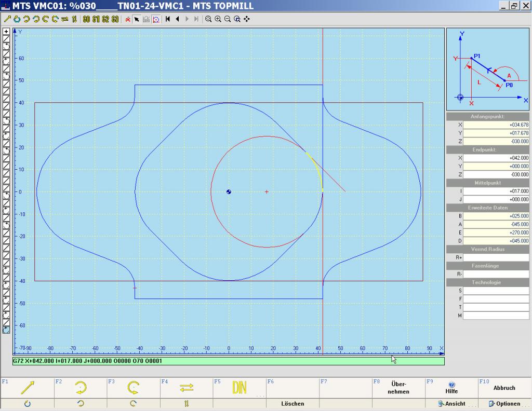Viewport: 532px width, 411px height.
Task: Open Hilfe with the F9 softkey
Action: 451,388
